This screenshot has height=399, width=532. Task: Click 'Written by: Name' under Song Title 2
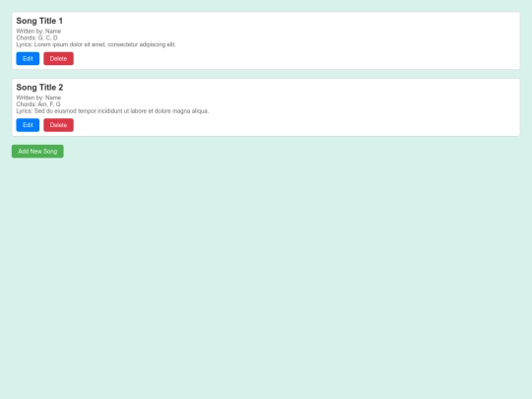click(x=38, y=98)
